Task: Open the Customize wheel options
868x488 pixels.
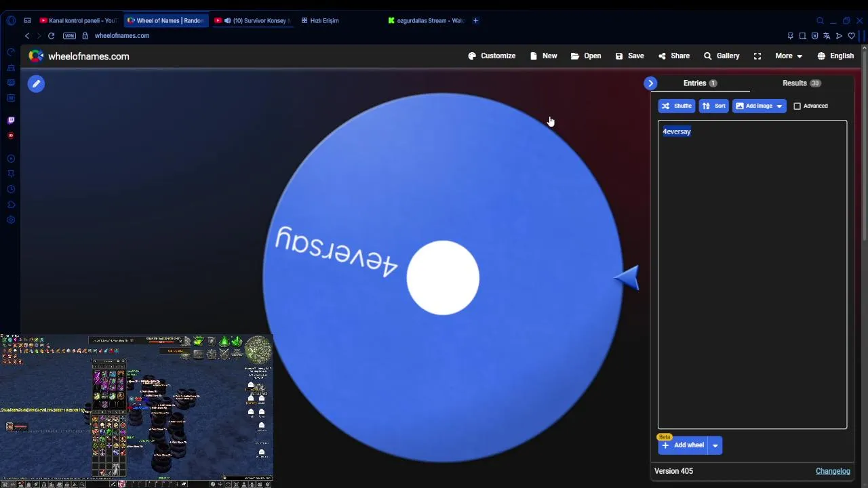Action: tap(492, 56)
